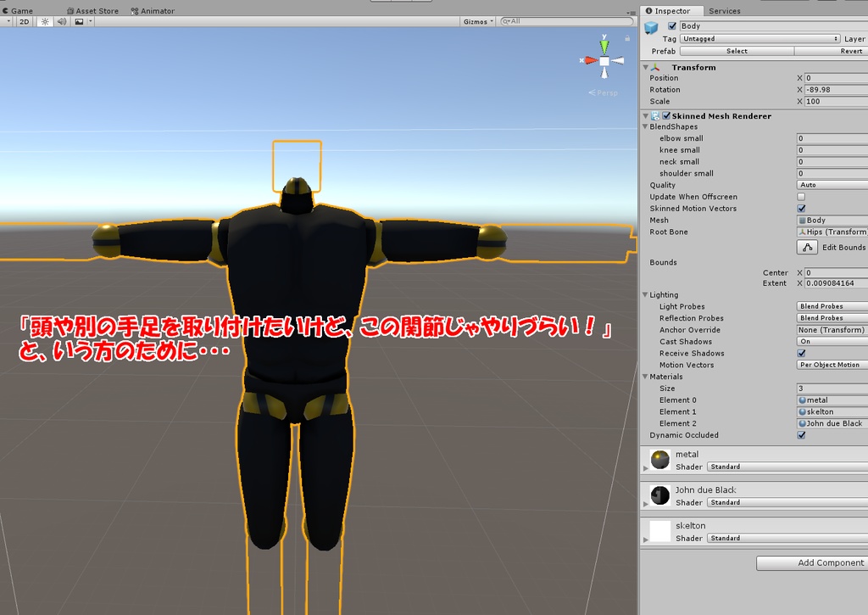This screenshot has width=868, height=615.
Task: Open the Gizmos dropdown
Action: coord(477,21)
